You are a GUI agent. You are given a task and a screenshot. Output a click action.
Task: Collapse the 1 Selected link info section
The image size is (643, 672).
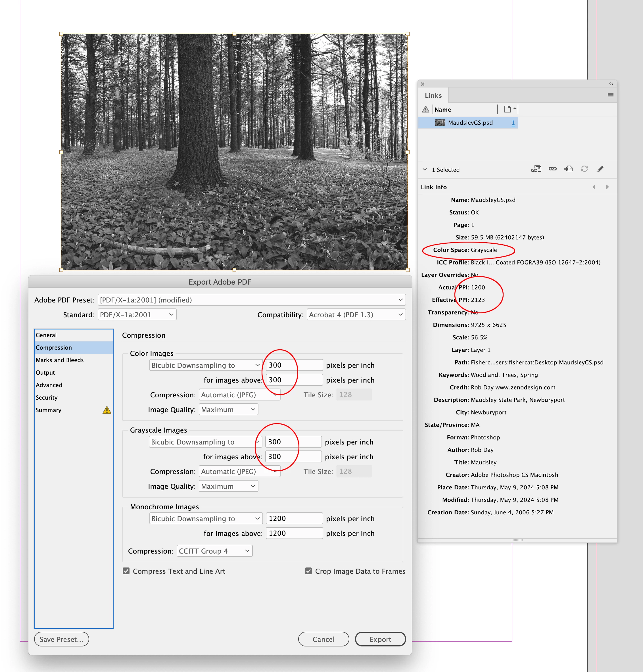point(425,170)
